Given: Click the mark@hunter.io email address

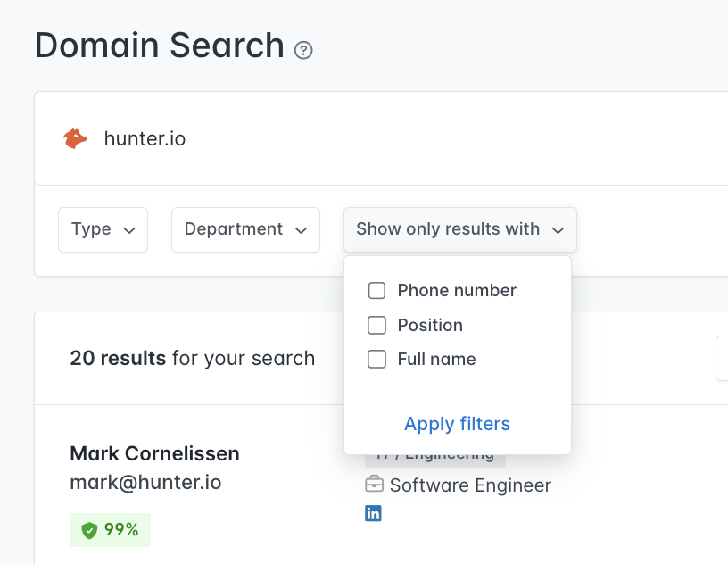Looking at the screenshot, I should (x=145, y=482).
